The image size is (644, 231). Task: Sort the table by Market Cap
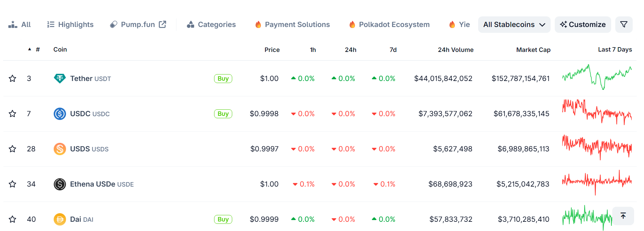pyautogui.click(x=533, y=50)
